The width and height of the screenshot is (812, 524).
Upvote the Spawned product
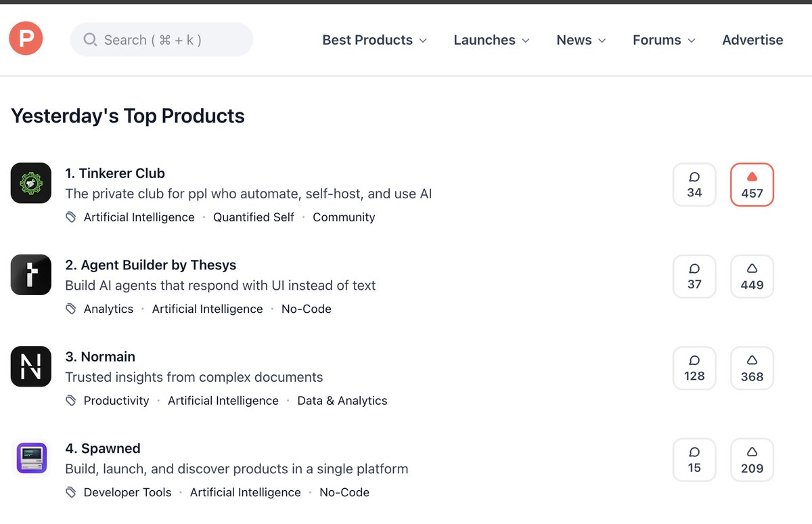(752, 460)
